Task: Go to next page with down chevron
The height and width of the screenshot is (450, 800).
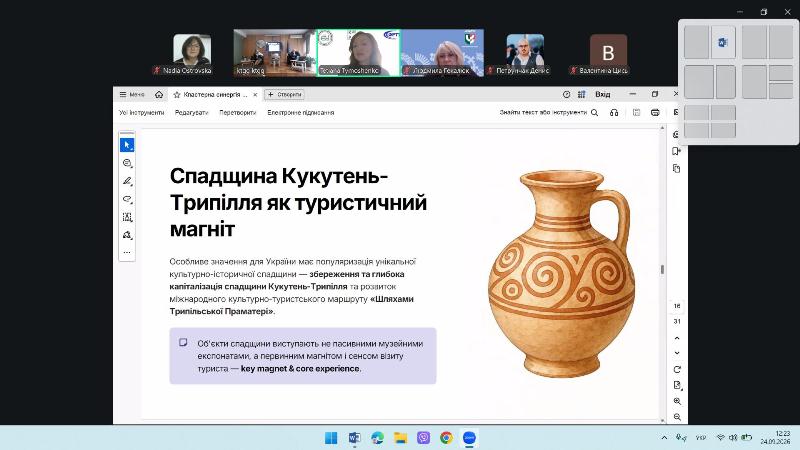Action: coord(677,353)
